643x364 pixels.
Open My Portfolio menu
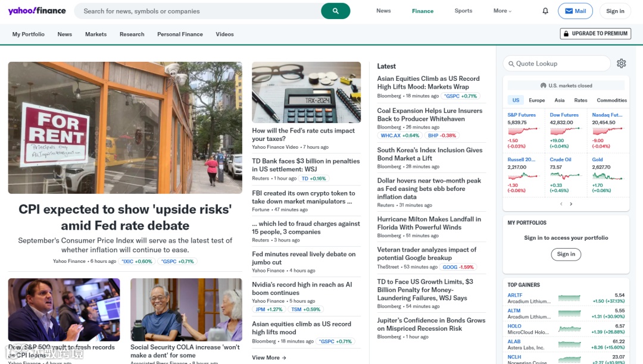29,34
